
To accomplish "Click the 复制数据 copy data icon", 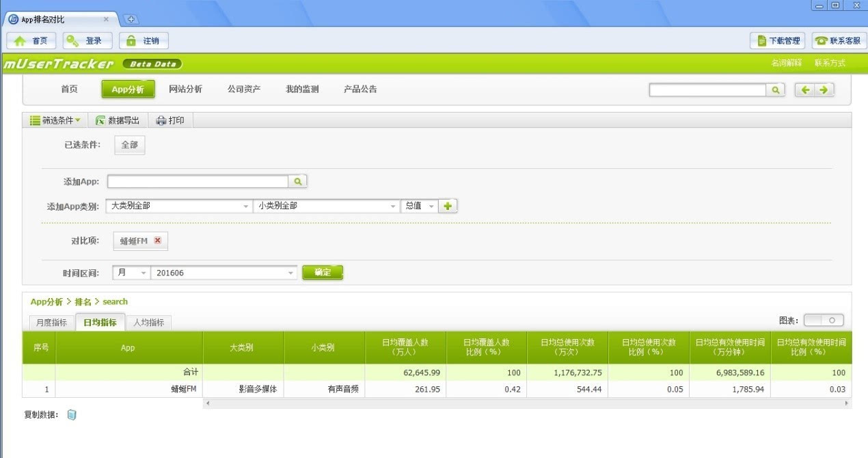I will [x=70, y=414].
